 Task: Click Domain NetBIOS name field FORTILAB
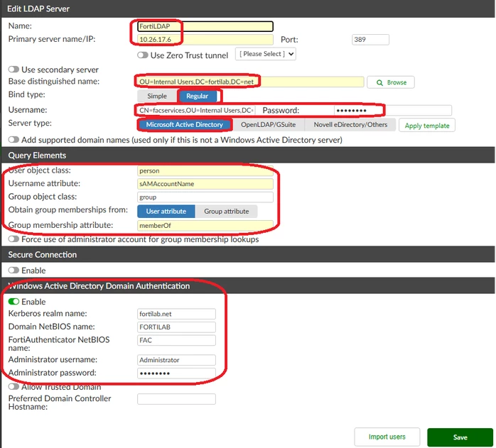pos(176,327)
